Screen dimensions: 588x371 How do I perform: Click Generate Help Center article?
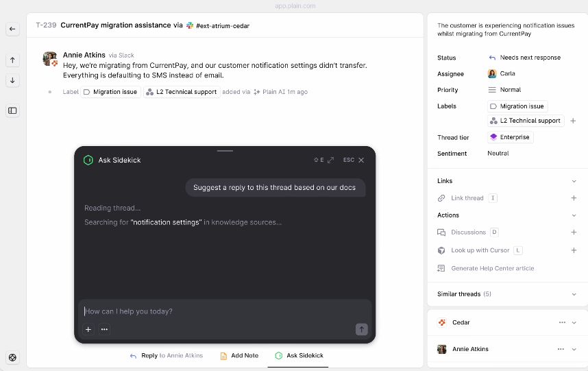492,268
